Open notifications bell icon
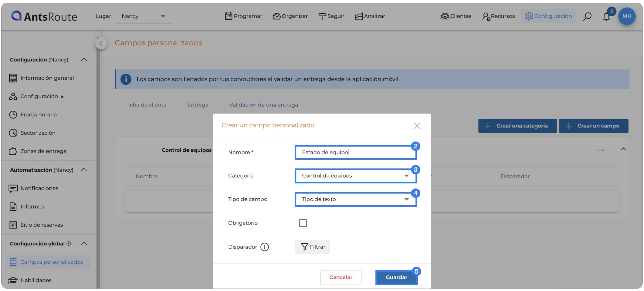The image size is (644, 291). (x=606, y=17)
